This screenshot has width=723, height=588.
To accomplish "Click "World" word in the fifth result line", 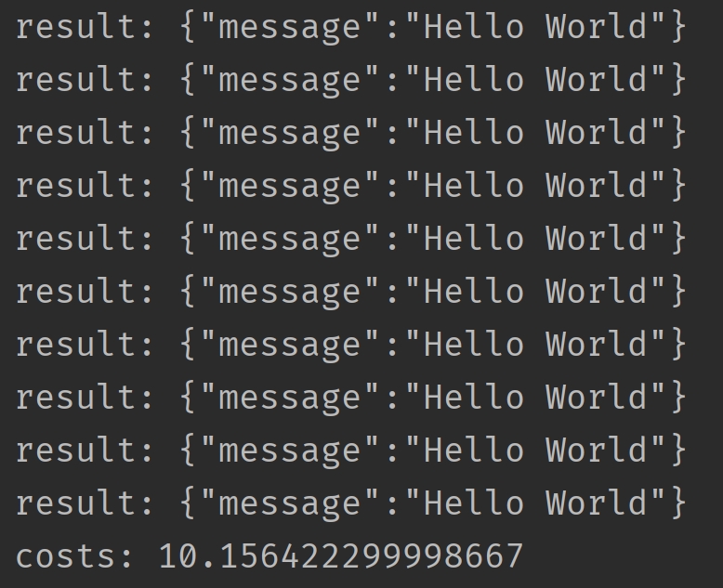I will coord(596,239).
